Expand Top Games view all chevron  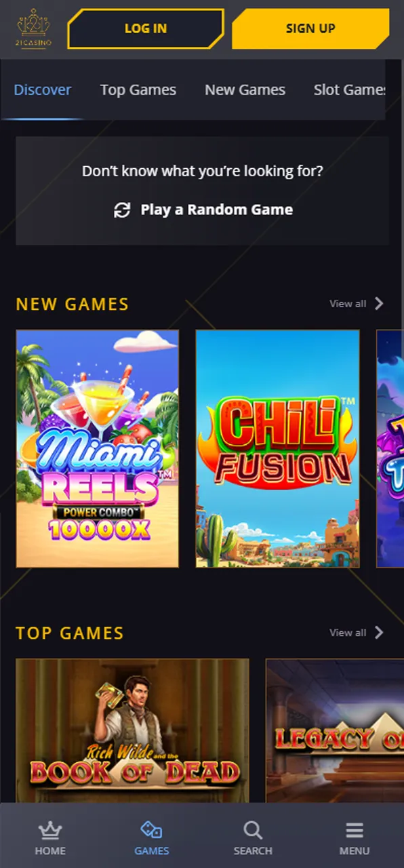pyautogui.click(x=379, y=632)
